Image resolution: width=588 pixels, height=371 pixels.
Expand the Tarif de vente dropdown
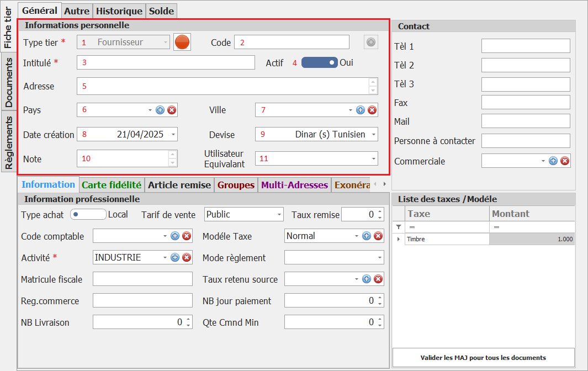(x=279, y=214)
